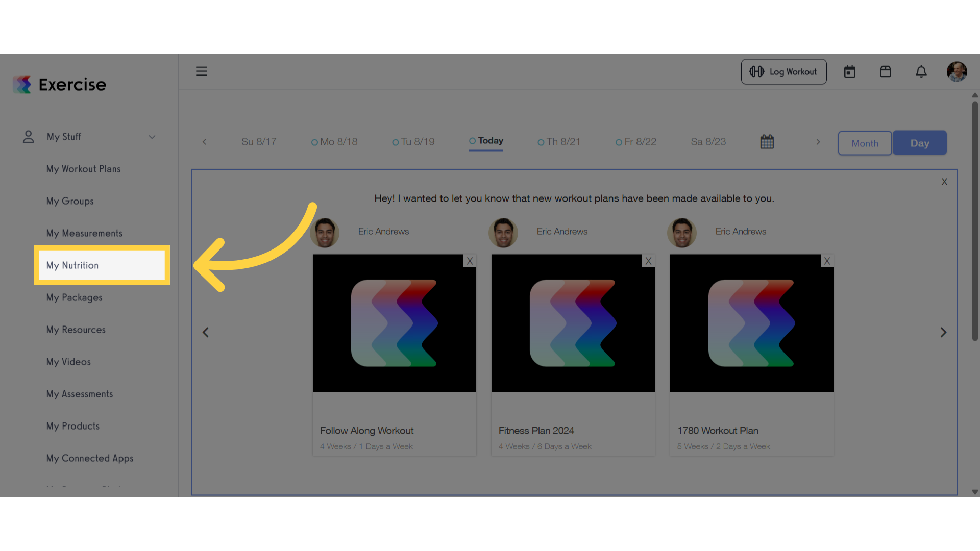Click Eric Andrews name above 1780 Workout Plan

tap(741, 232)
